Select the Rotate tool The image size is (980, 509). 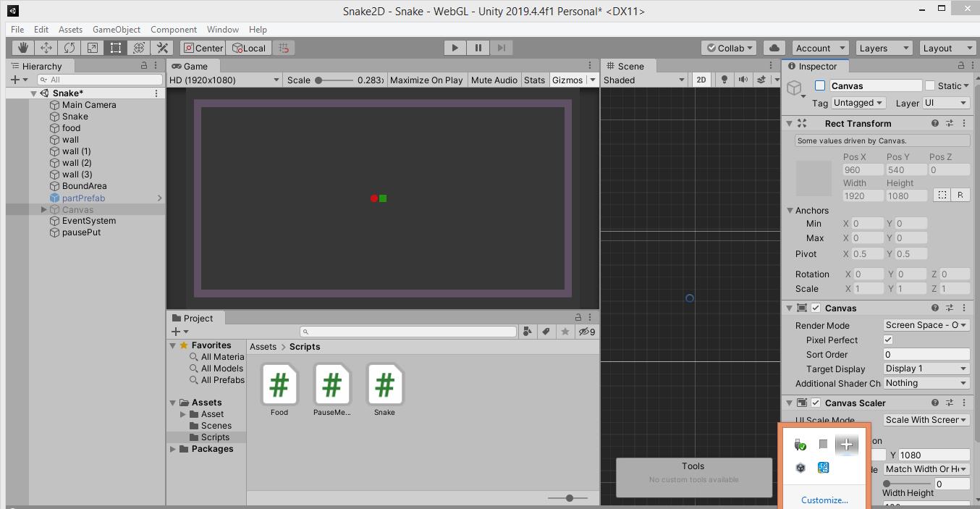(x=69, y=48)
